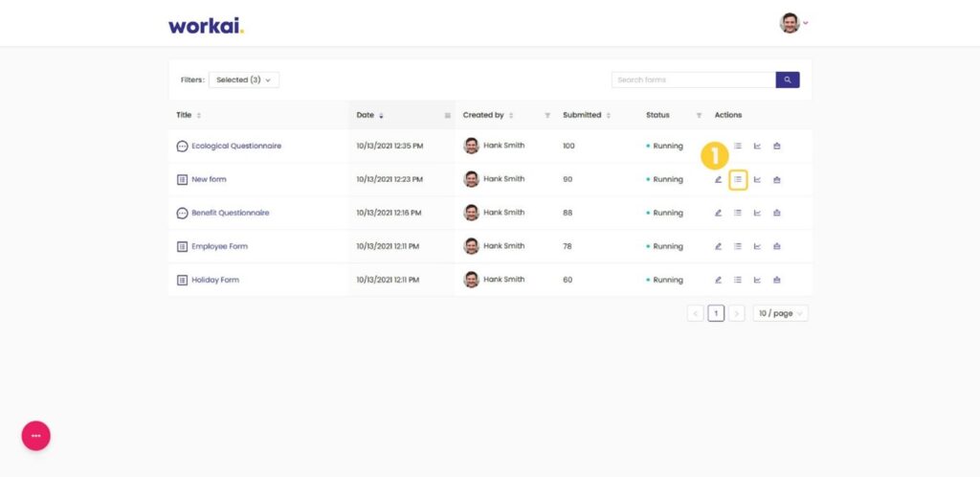Open statistics chart for Ecological Questionnaire

tap(757, 146)
